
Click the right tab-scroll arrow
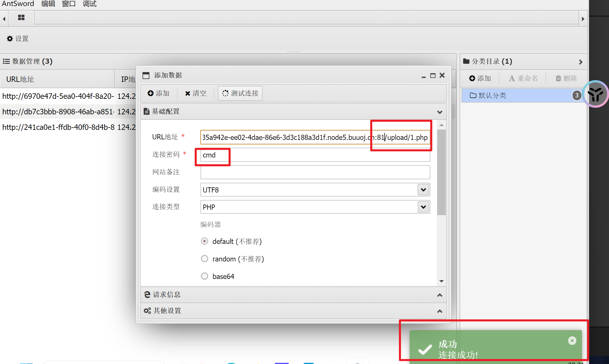pos(583,19)
